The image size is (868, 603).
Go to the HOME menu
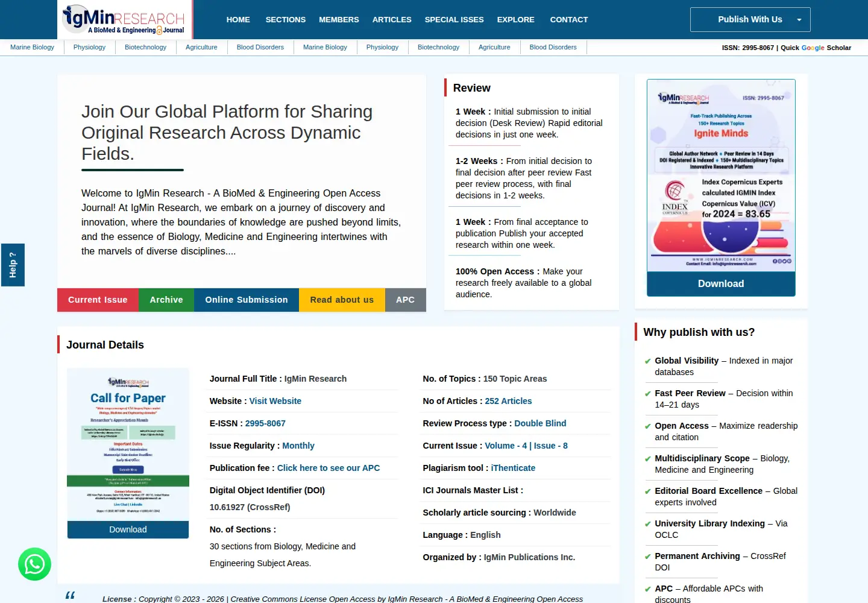pyautogui.click(x=238, y=19)
